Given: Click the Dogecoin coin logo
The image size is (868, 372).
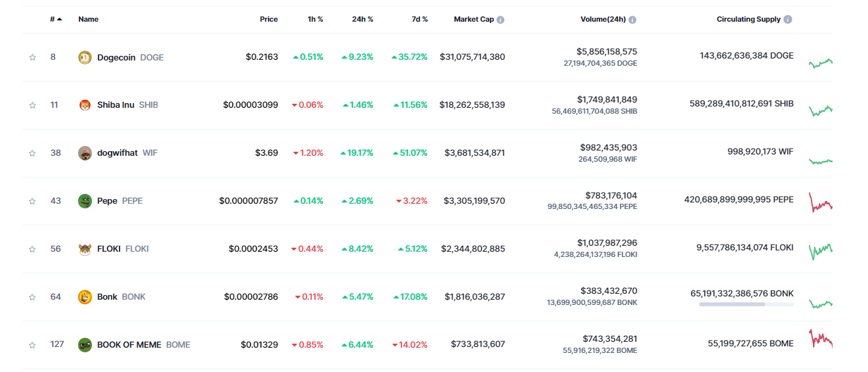Looking at the screenshot, I should point(85,57).
